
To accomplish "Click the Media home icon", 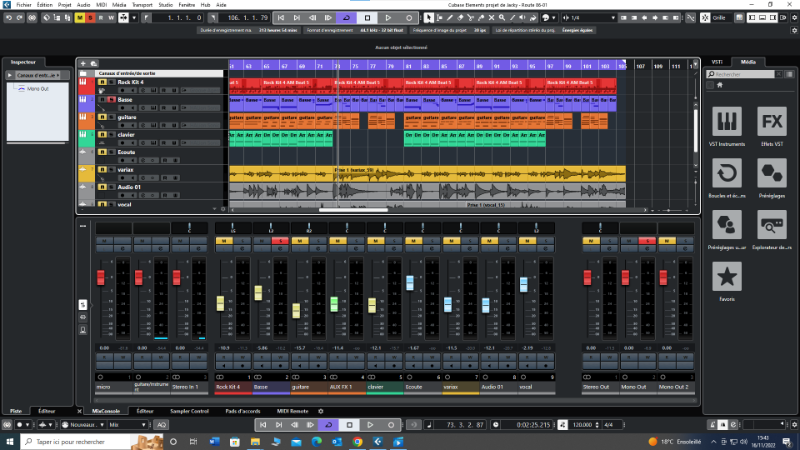I will tap(720, 85).
